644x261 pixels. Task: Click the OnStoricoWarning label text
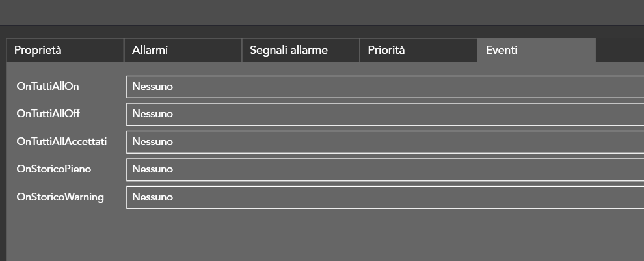click(60, 197)
